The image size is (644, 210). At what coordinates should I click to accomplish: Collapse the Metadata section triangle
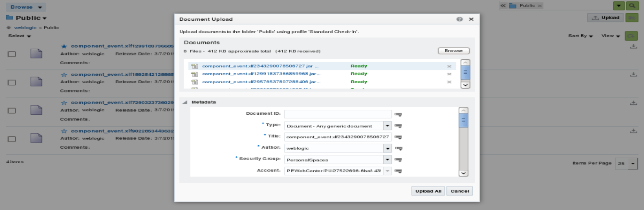(x=185, y=102)
